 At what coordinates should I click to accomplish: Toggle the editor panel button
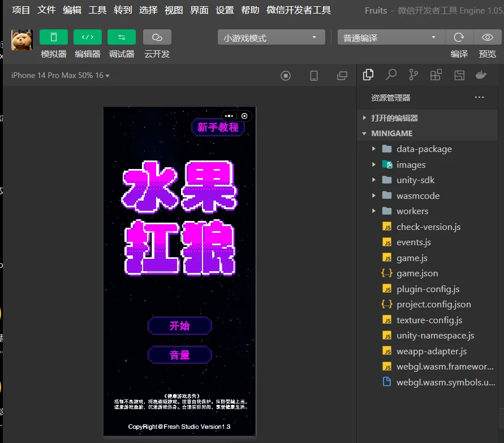point(88,37)
